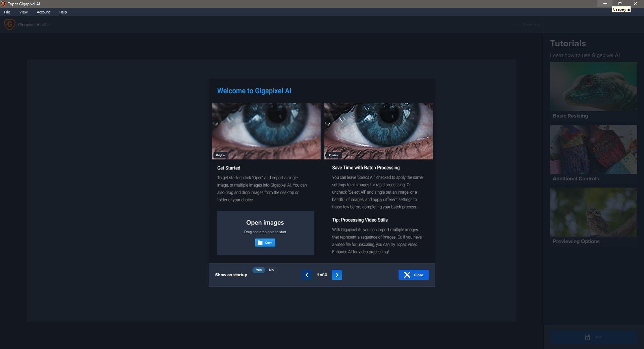Open the Basic Resizing tutorial thumbnail
The height and width of the screenshot is (349, 644).
[593, 87]
